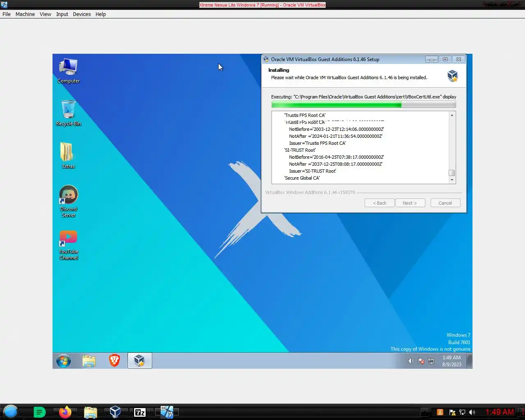Expand hidden host tray icons arrow

point(425,412)
